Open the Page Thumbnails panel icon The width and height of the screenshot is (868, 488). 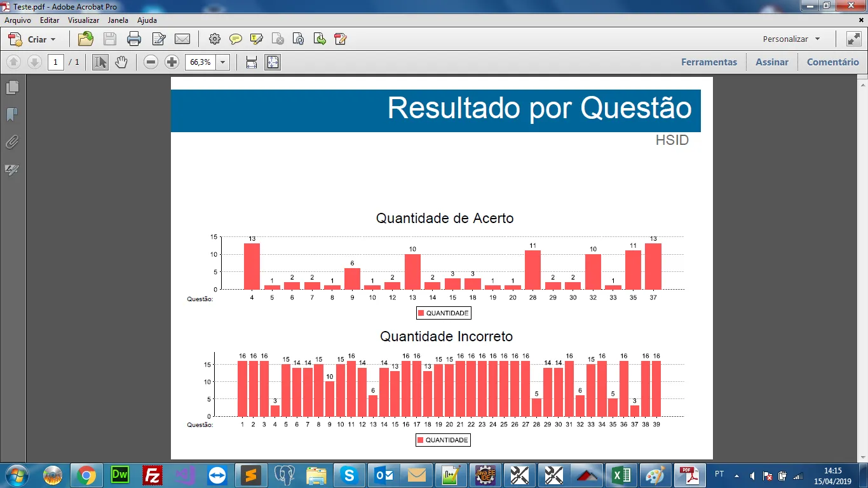point(12,87)
